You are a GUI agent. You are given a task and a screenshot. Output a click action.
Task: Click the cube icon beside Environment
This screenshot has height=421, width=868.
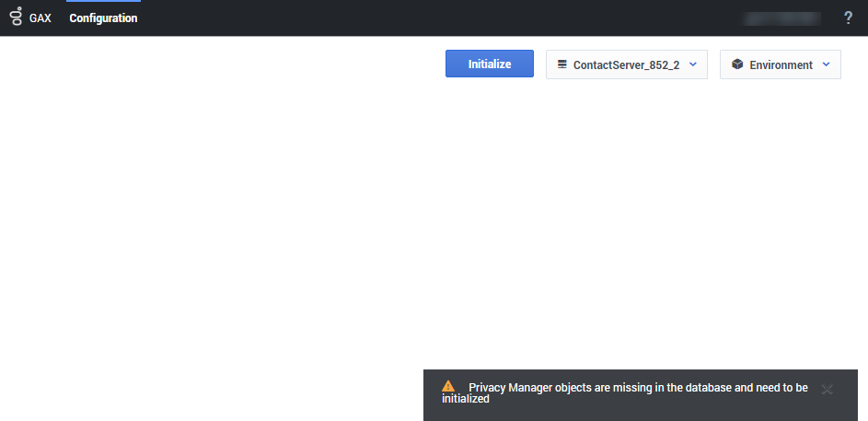click(x=737, y=64)
